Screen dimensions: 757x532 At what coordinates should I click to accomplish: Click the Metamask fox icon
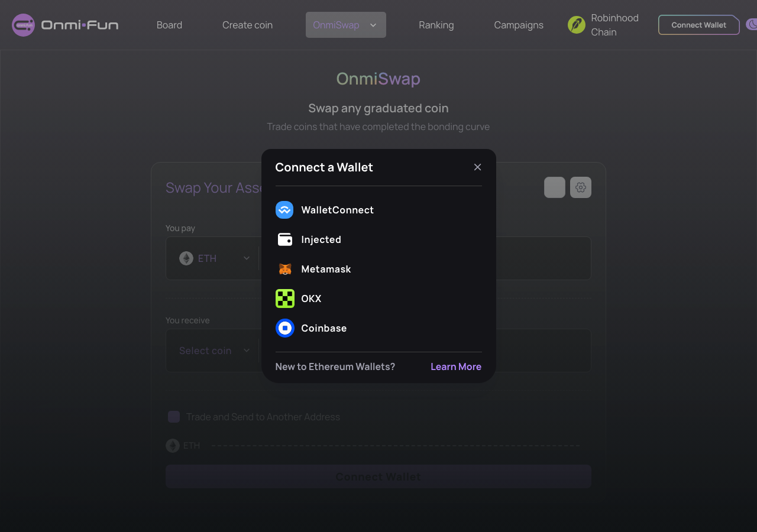tap(284, 269)
